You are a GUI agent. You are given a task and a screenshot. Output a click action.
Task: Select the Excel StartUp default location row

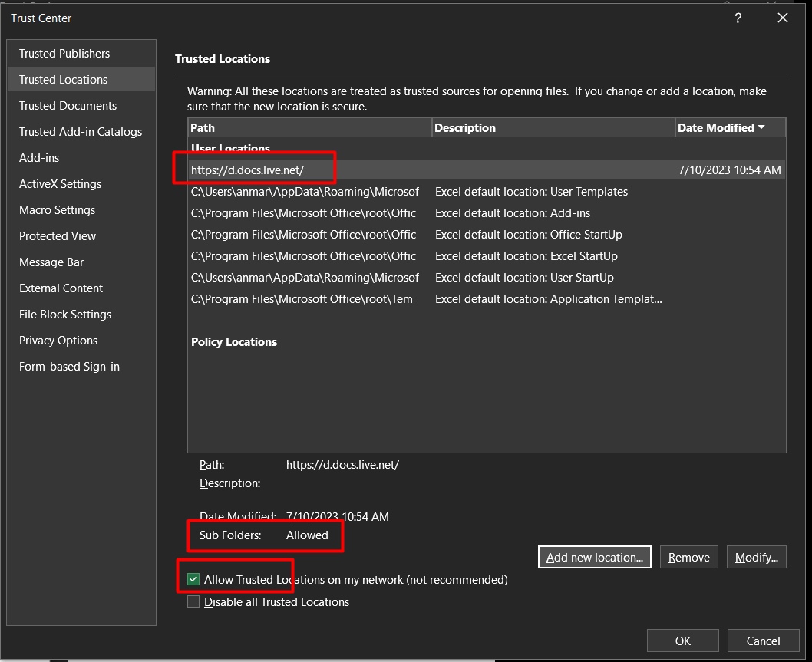click(487, 256)
